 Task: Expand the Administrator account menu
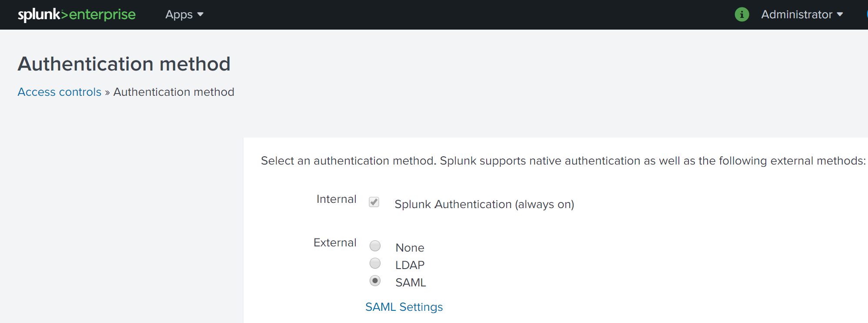tap(796, 14)
